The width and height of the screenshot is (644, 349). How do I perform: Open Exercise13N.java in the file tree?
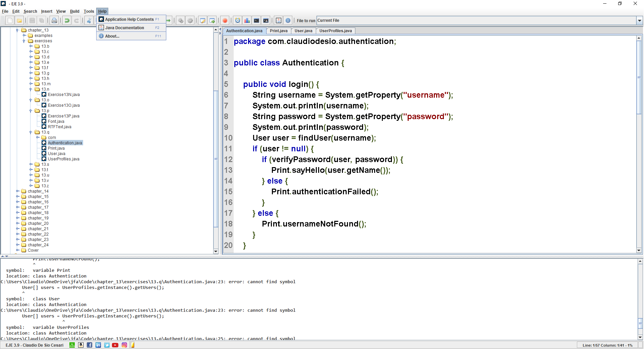[x=64, y=95]
